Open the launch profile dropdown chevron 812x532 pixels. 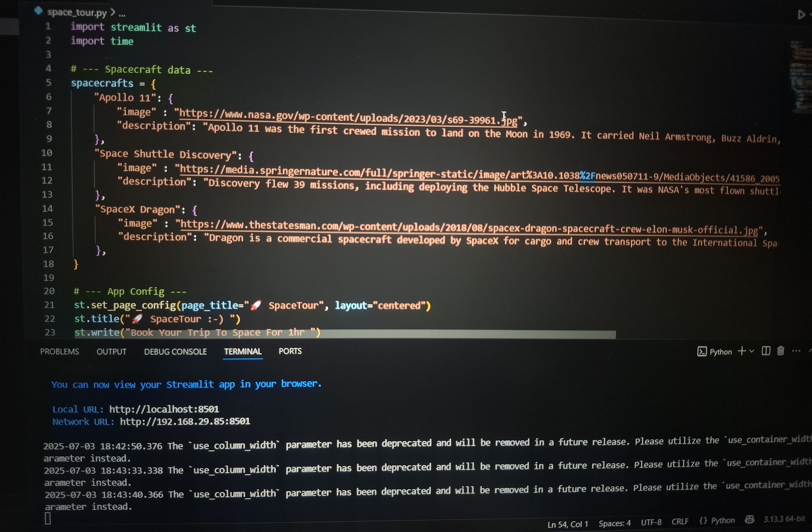[x=752, y=351]
